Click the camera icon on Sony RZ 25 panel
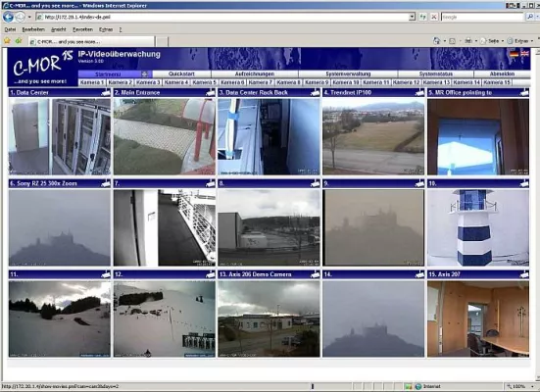540x392 pixels. pyautogui.click(x=106, y=183)
